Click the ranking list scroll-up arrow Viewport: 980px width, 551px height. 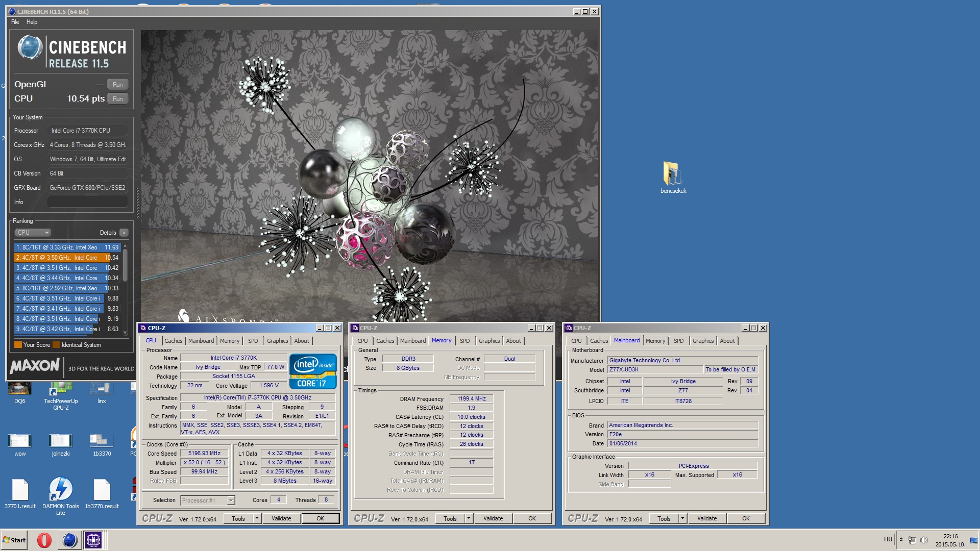pos(125,246)
